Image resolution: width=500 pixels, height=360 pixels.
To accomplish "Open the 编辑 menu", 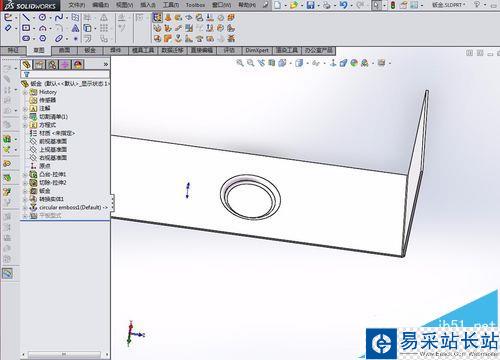I will (101, 5).
